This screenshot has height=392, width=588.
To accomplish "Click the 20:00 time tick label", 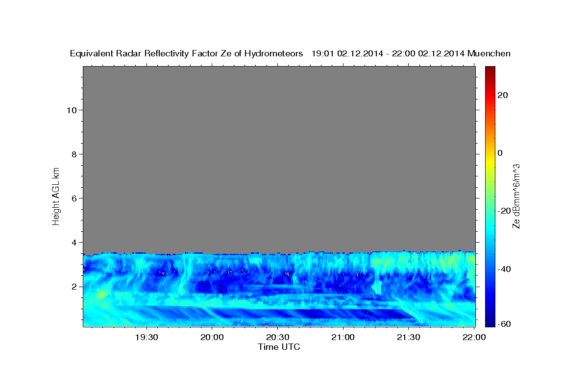I will (x=212, y=337).
